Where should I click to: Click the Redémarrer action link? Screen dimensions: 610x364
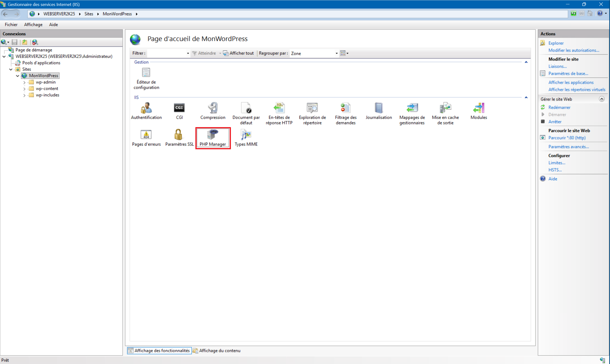[559, 107]
